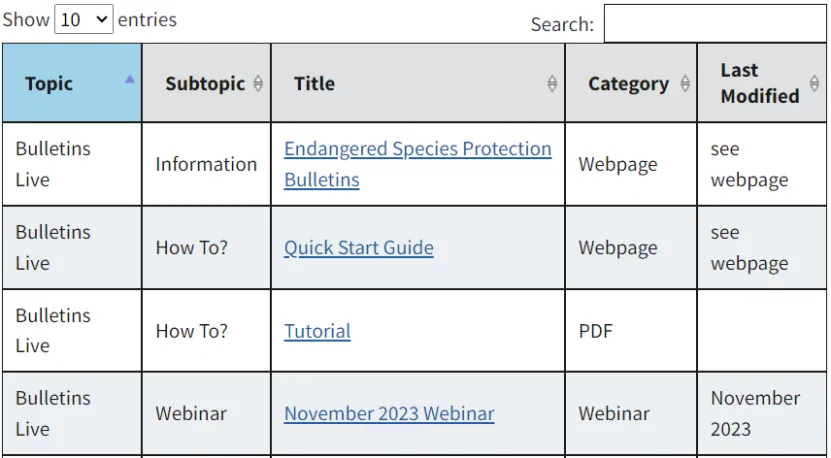Open the Show entries dropdown

[x=84, y=19]
